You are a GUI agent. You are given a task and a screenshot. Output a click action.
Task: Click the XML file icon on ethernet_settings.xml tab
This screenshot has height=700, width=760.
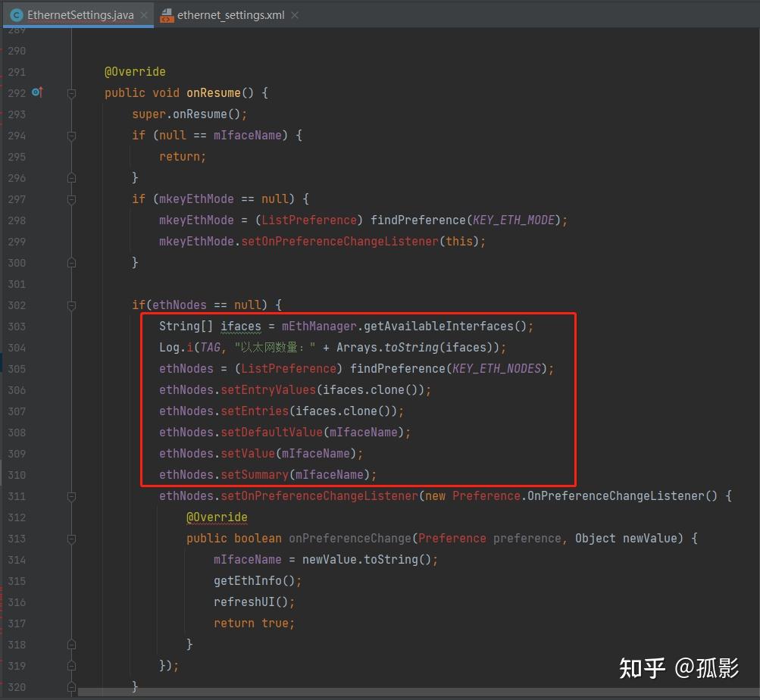[x=166, y=14]
